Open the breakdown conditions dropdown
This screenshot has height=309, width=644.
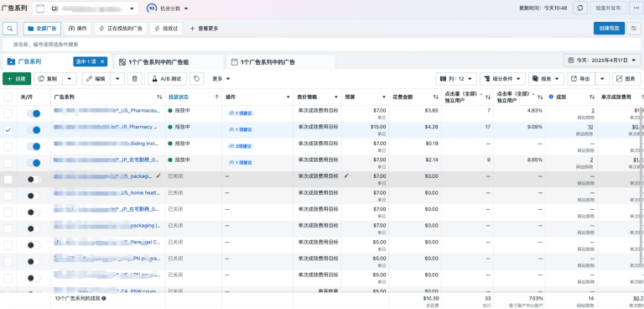[x=503, y=79]
